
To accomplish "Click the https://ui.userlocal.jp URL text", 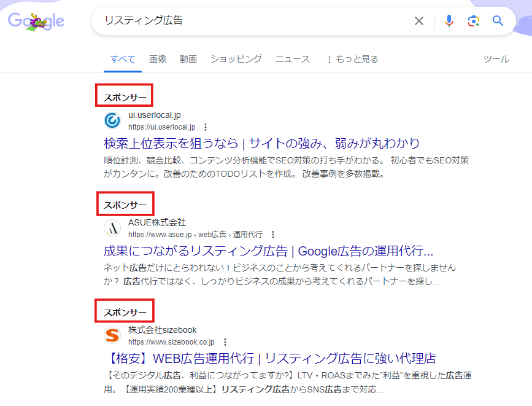I will [162, 127].
